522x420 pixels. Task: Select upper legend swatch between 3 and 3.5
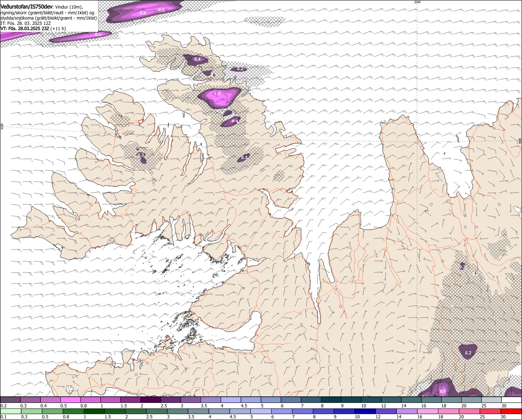tap(190, 400)
